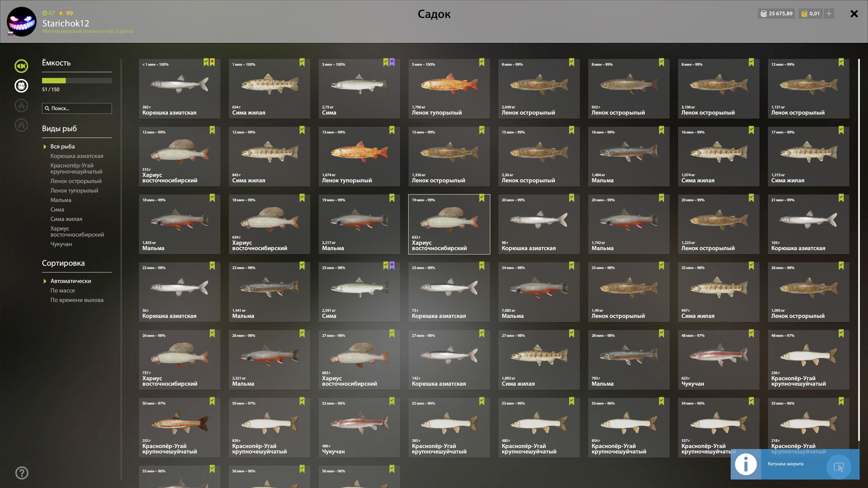
Task: Sort fish По времени вылова
Action: coord(77,300)
